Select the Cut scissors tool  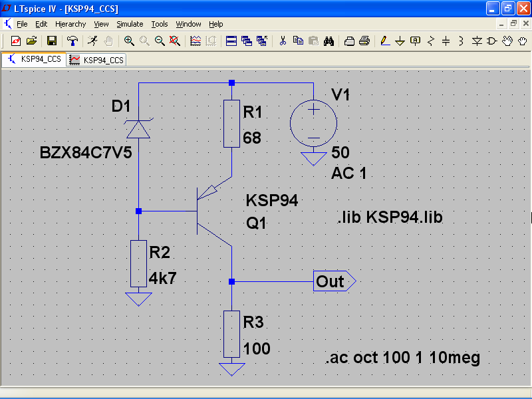click(x=283, y=41)
